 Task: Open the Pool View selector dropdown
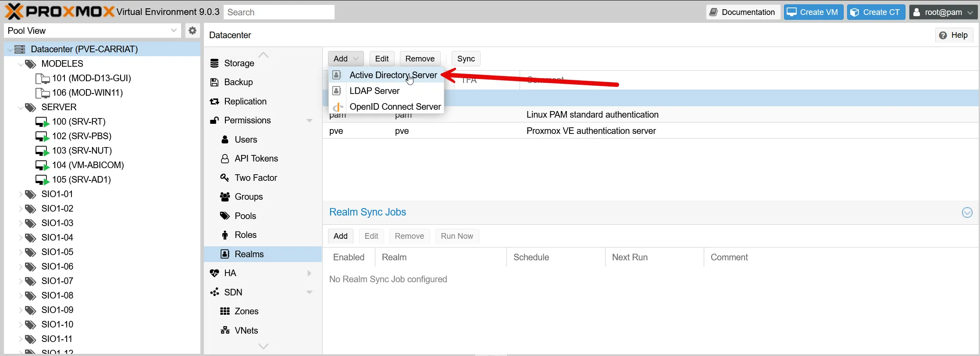[174, 31]
